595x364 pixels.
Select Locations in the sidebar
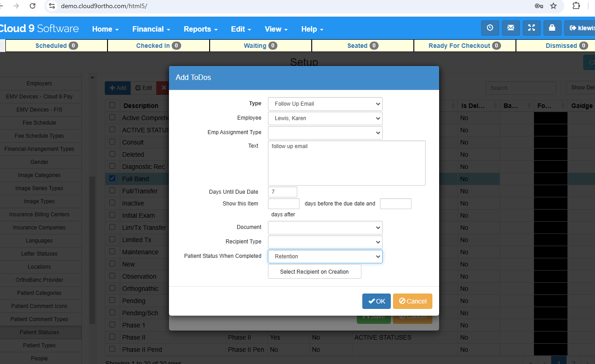click(x=39, y=267)
